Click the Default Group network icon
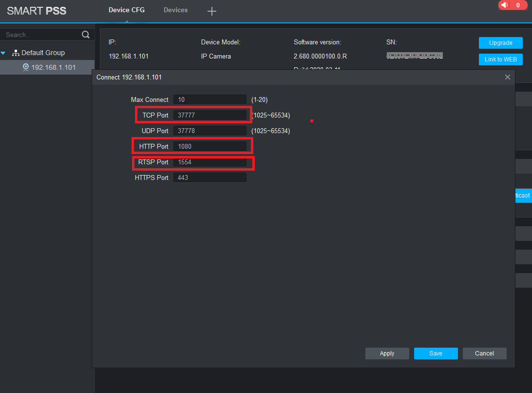Screen dimensions: 532x393 pos(16,53)
